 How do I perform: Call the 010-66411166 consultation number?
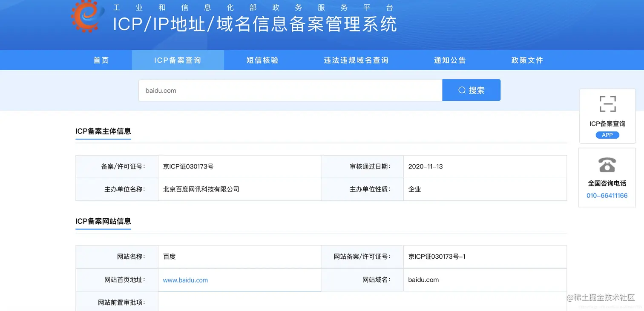607,195
